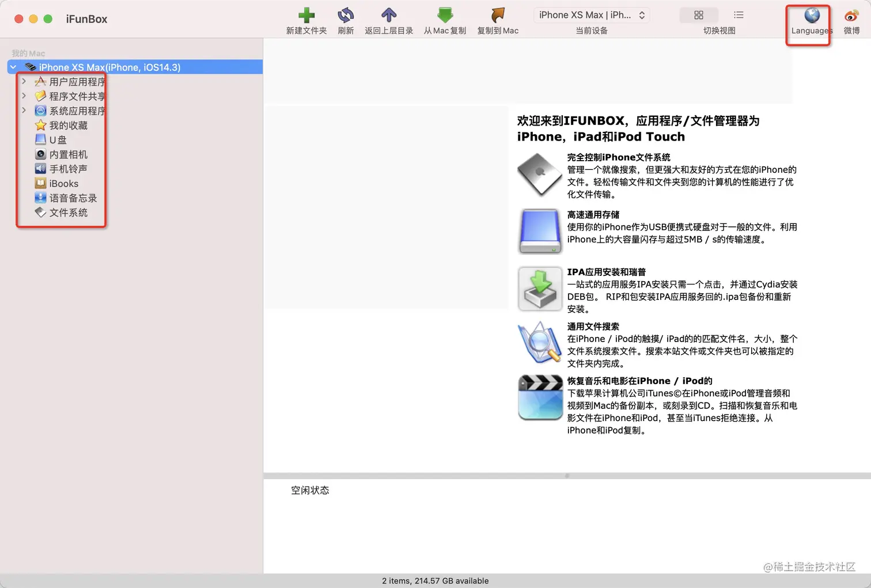The image size is (871, 588).
Task: Click the green plus 新建文件夹 icon
Action: [306, 16]
